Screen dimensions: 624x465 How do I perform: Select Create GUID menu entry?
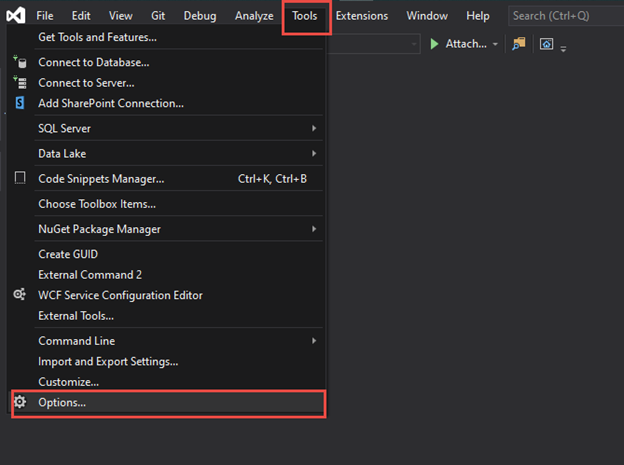click(68, 254)
